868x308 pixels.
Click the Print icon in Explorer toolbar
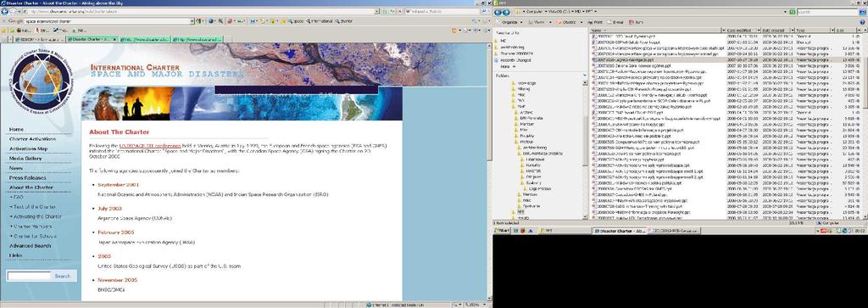click(x=596, y=22)
